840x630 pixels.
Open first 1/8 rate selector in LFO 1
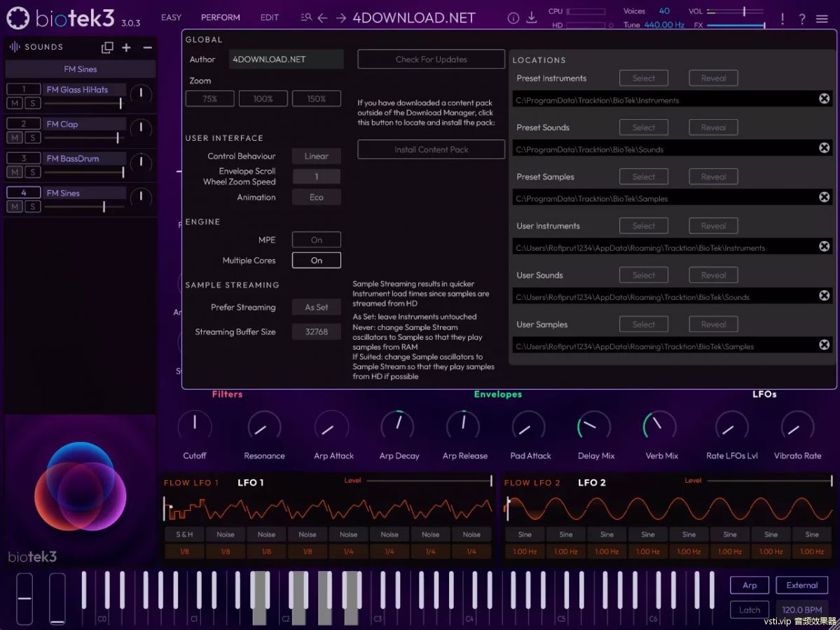184,552
